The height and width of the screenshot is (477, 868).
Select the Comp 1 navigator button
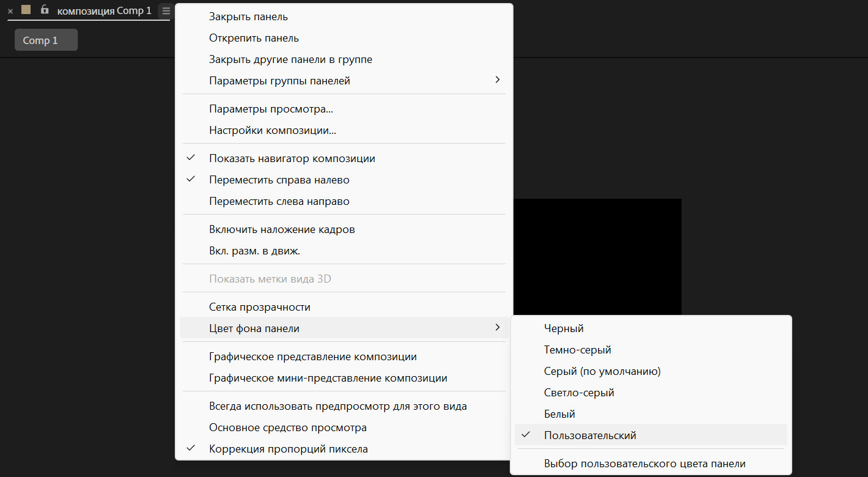click(46, 40)
